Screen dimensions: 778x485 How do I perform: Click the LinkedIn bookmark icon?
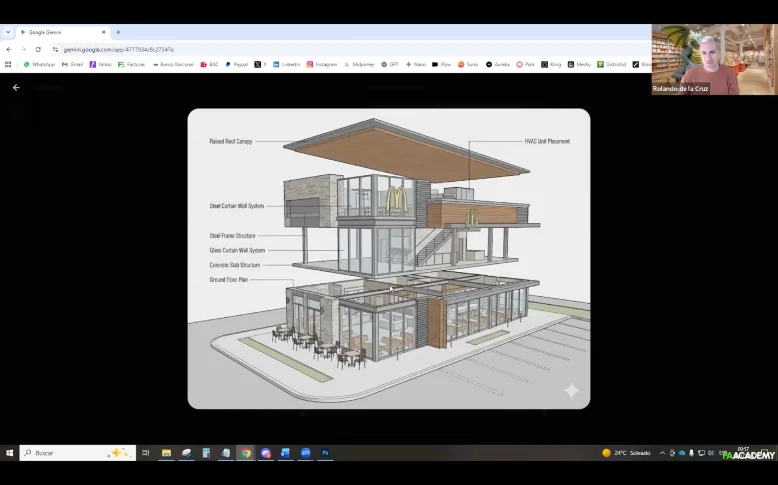pos(277,64)
